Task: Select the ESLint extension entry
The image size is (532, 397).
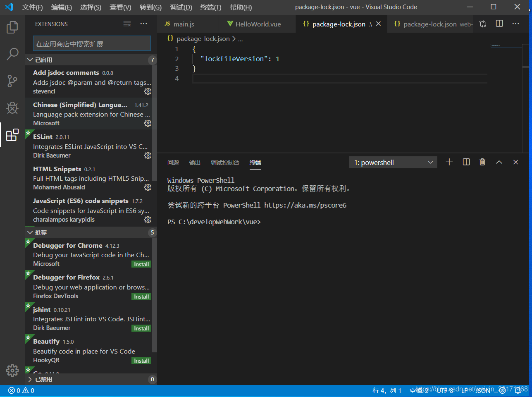Action: tap(88, 146)
